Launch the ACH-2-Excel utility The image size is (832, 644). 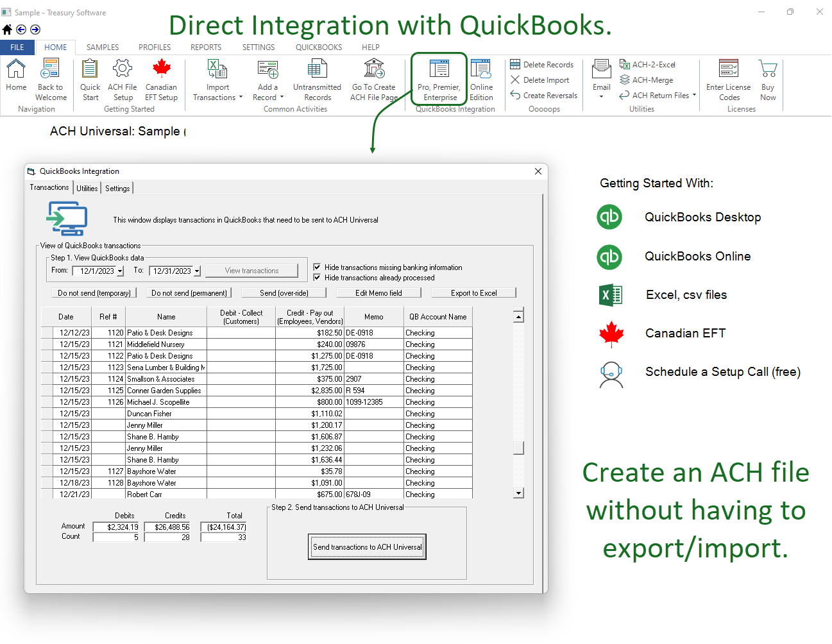(647, 64)
